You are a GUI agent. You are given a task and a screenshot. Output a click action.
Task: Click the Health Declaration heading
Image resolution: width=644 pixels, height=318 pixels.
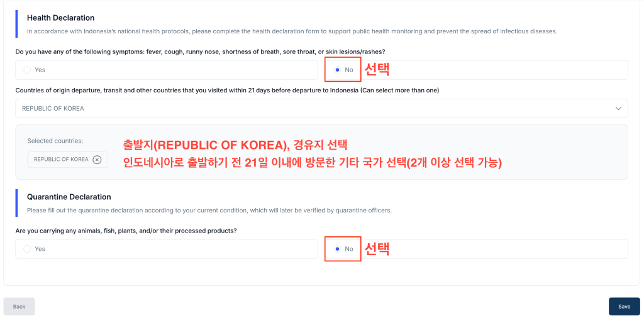pos(60,18)
